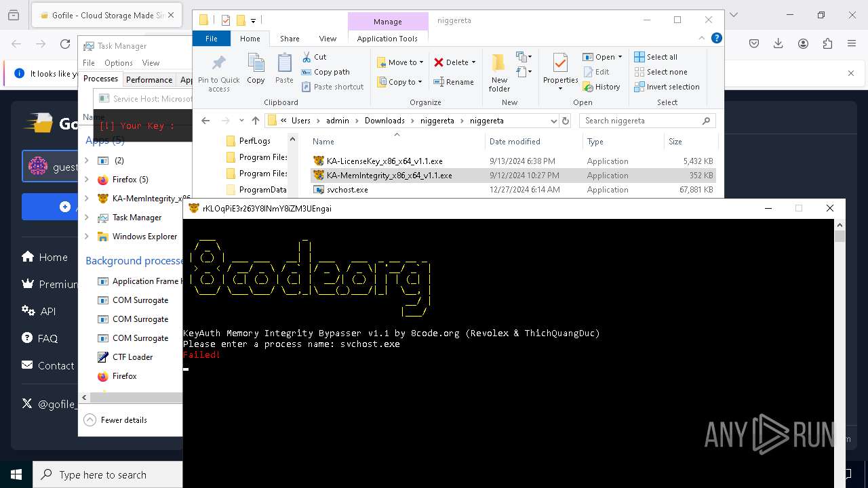868x488 pixels.
Task: Select PerfLogs folder in navigation pane
Action: pyautogui.click(x=254, y=141)
